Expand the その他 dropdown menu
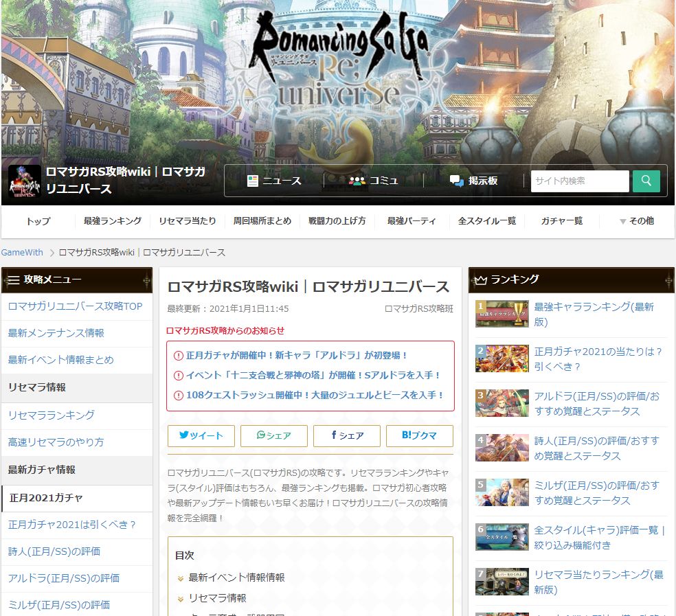 coord(637,221)
